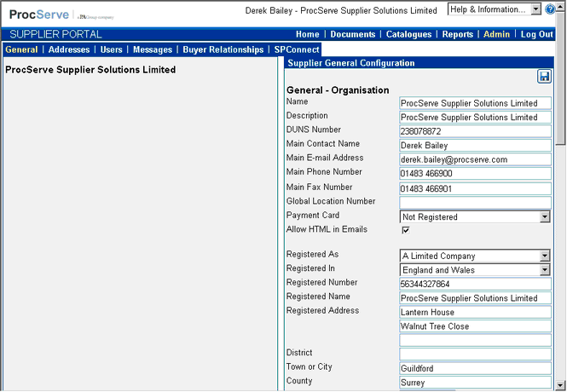Click the Name input field
This screenshot has height=392, width=567.
pos(475,103)
